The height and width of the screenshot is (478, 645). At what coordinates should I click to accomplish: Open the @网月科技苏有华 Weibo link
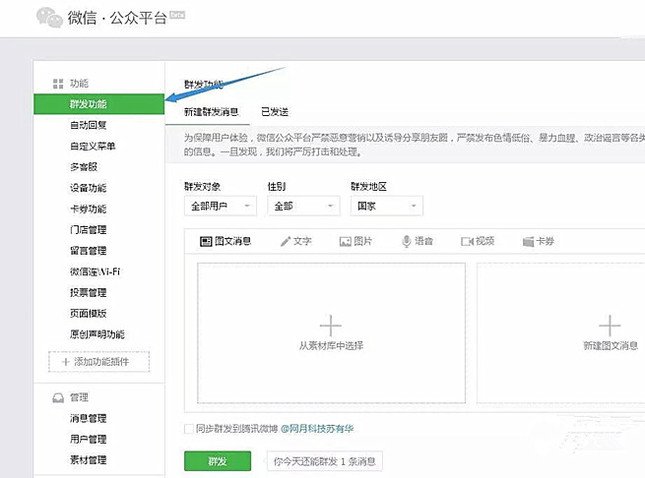coord(317,429)
